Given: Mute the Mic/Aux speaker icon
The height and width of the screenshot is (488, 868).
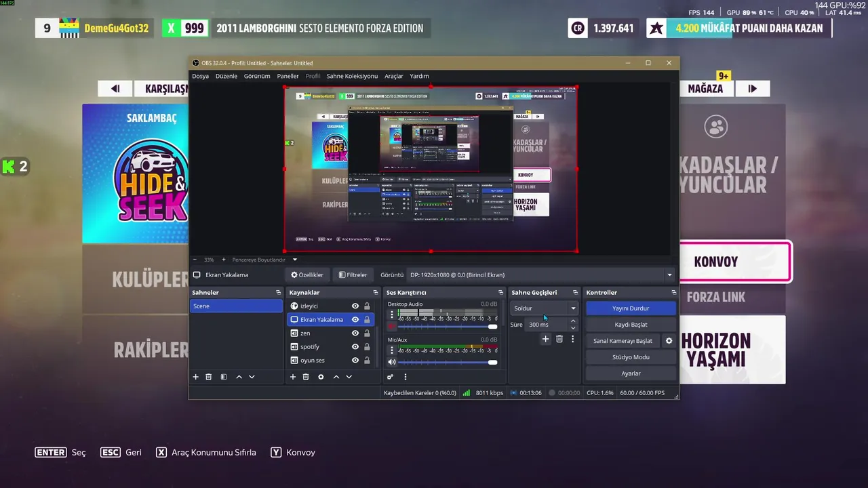Looking at the screenshot, I should pyautogui.click(x=391, y=362).
